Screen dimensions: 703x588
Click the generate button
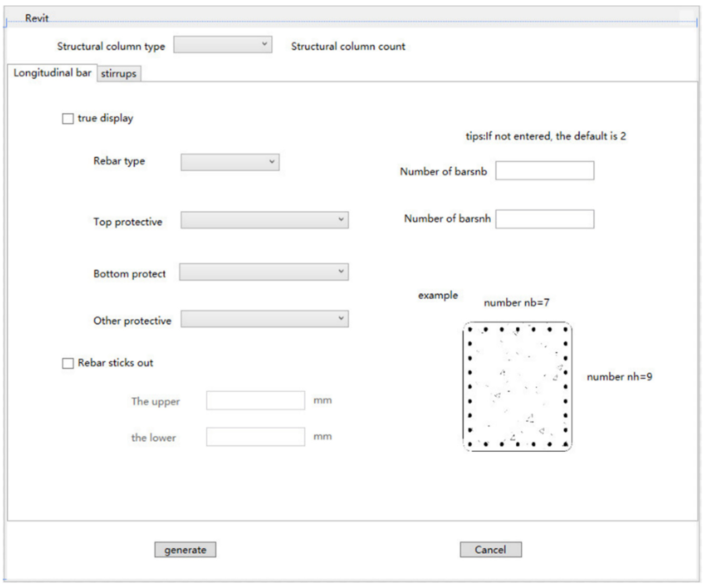click(186, 549)
